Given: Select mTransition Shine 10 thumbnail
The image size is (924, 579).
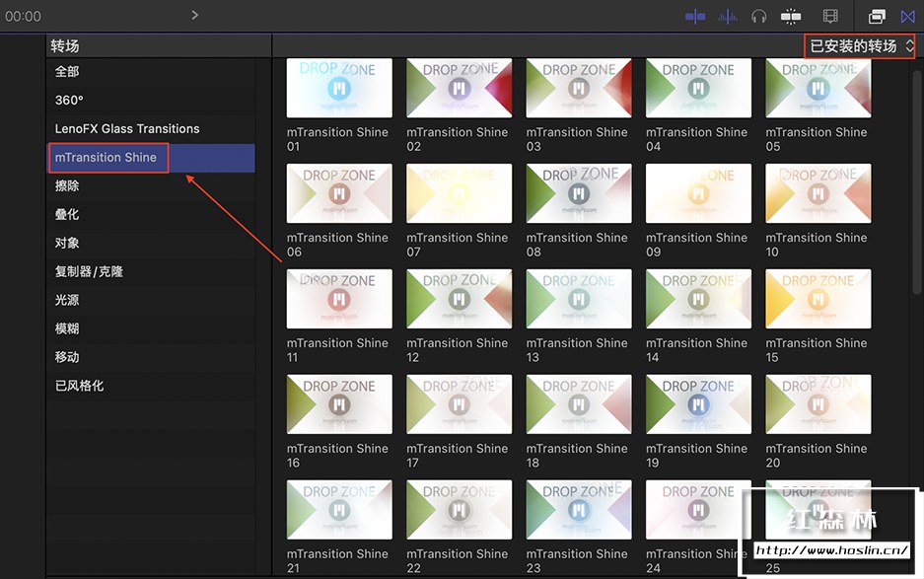Looking at the screenshot, I should click(x=817, y=193).
